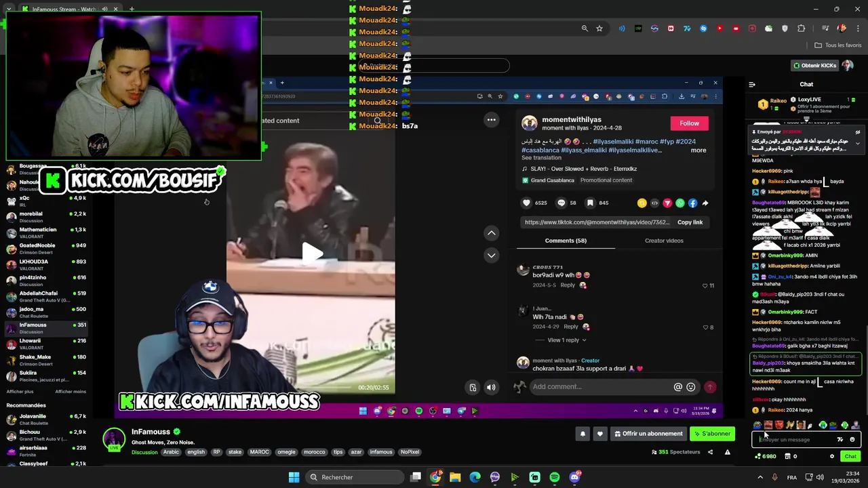Open browser extensions puzzle icon
868x488 pixels.
802,28
